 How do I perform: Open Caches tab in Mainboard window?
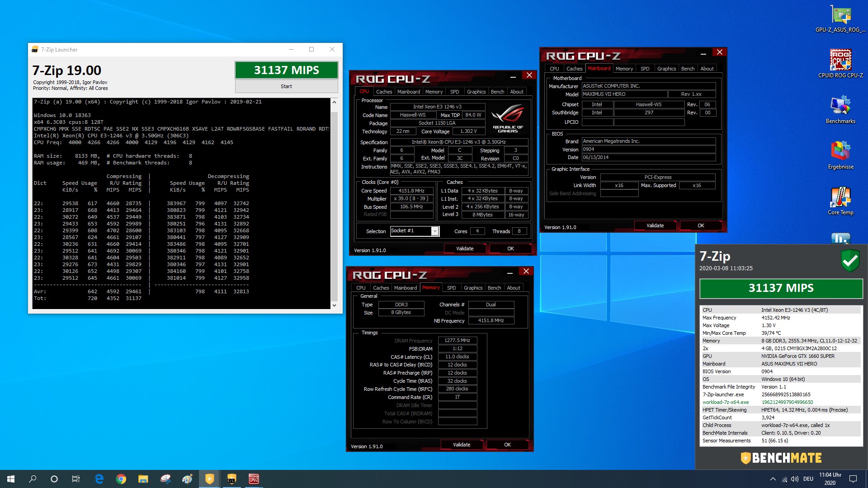tap(574, 69)
